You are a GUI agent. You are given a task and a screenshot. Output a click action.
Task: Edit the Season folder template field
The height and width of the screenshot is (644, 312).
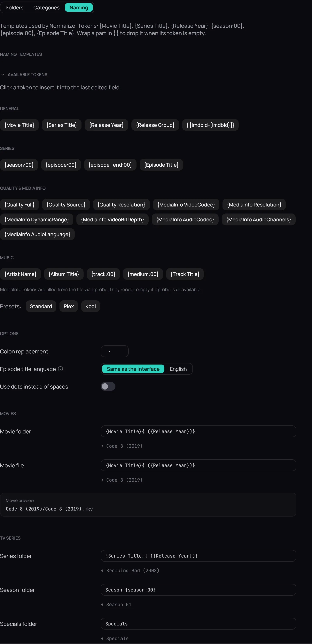198,590
